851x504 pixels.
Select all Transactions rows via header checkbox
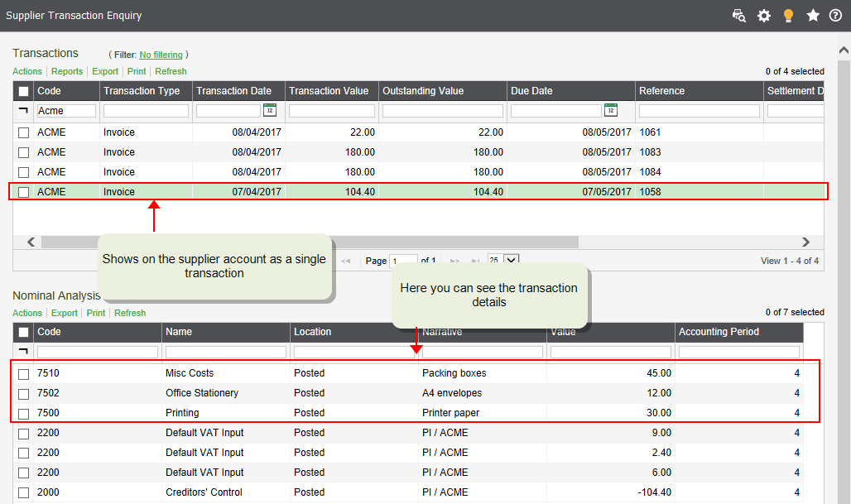point(22,90)
